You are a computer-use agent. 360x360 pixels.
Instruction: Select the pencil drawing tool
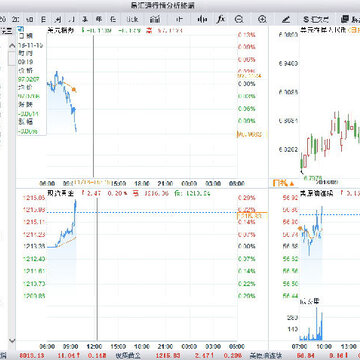click(x=286, y=19)
